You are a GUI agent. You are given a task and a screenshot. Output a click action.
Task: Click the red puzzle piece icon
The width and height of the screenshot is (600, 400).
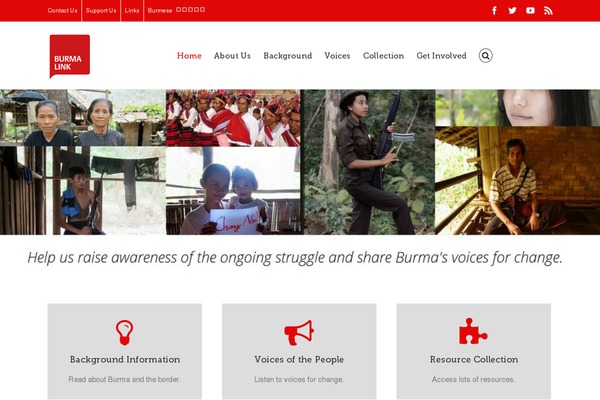473,331
